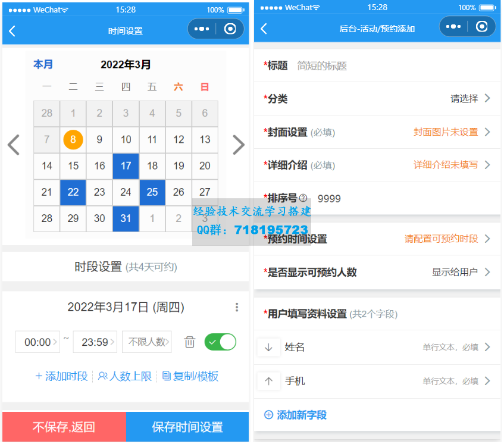Select highlighted date 25 in the calendar

[153, 193]
